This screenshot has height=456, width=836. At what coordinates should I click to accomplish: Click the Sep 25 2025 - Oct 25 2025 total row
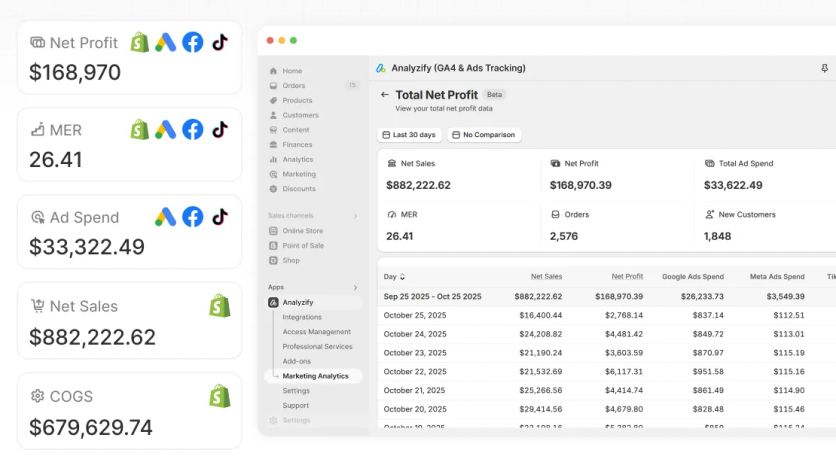[607, 297]
